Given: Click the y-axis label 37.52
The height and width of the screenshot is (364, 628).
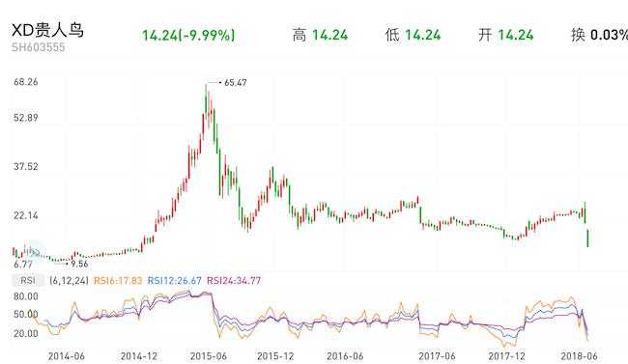Looking at the screenshot, I should click(x=26, y=167).
